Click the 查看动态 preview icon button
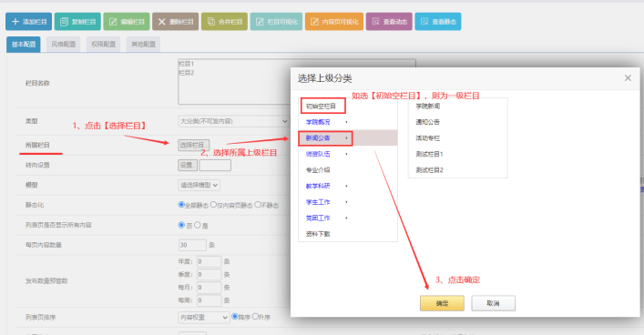The width and height of the screenshot is (644, 335). point(389,22)
